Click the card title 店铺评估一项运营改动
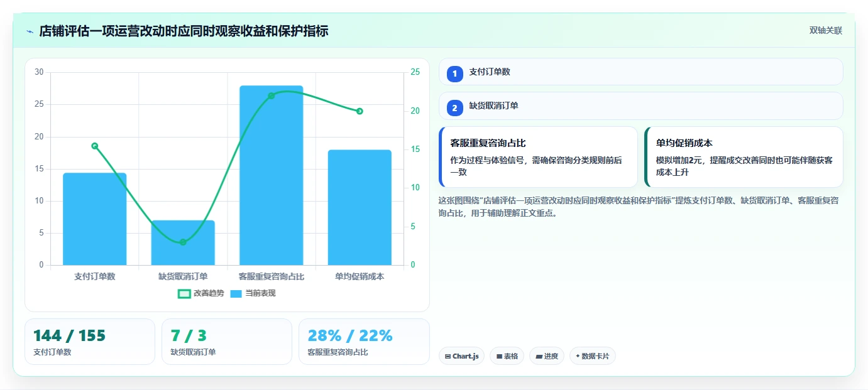 (x=184, y=31)
